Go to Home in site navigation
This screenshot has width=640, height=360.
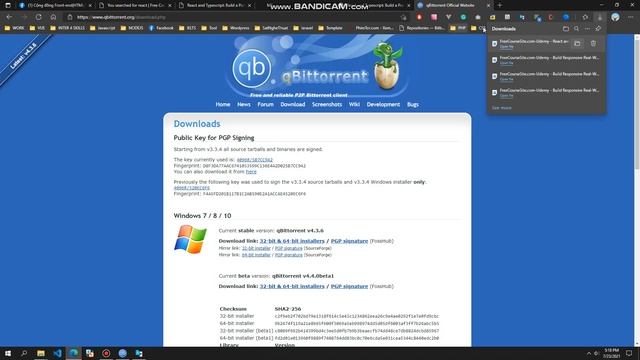223,104
